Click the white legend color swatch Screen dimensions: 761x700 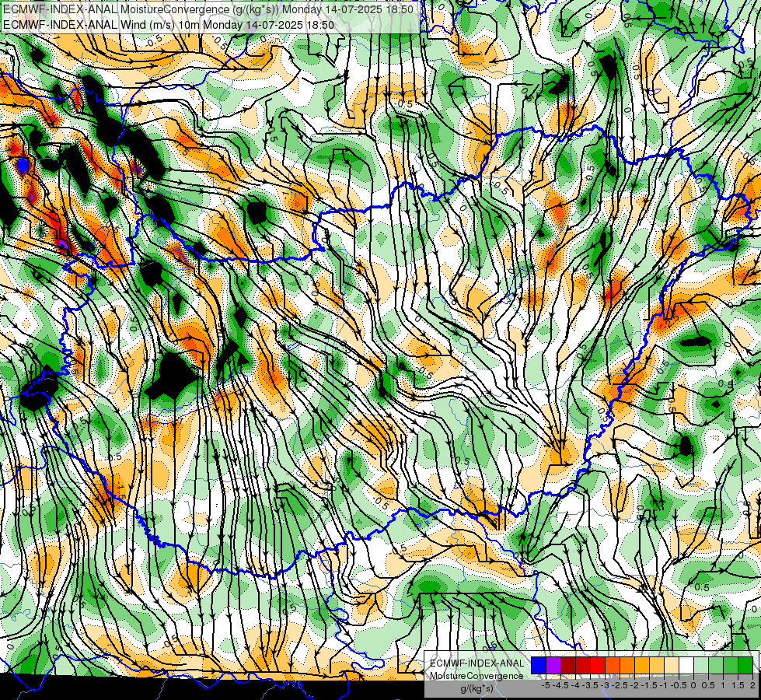[686, 665]
